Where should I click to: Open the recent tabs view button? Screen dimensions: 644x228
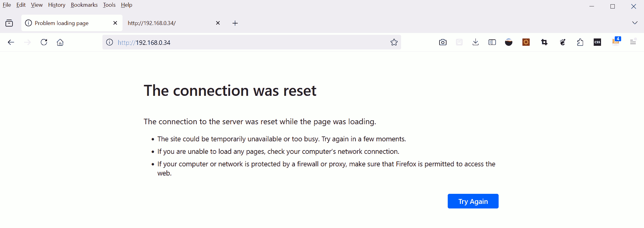(x=9, y=23)
